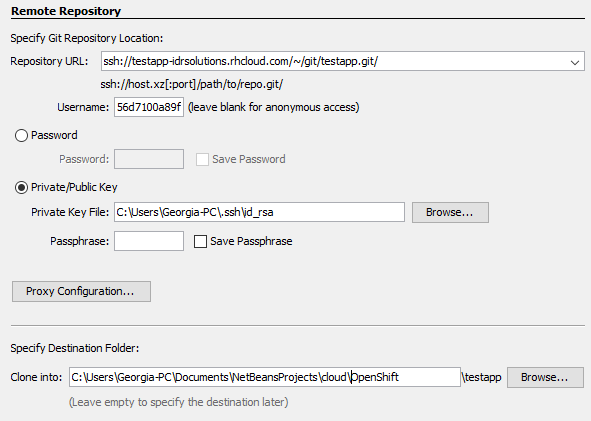Focus the Username input field
The width and height of the screenshot is (591, 421).
point(149,107)
